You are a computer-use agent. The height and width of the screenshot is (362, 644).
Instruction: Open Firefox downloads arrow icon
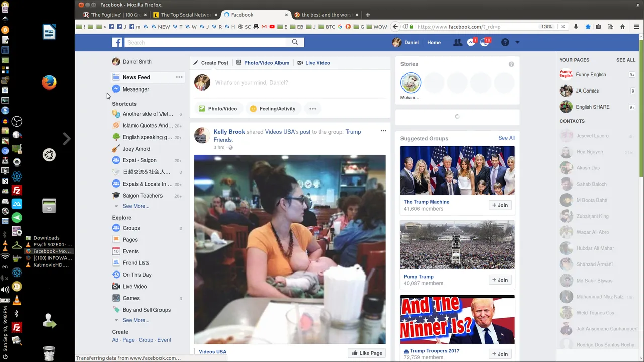click(x=576, y=27)
